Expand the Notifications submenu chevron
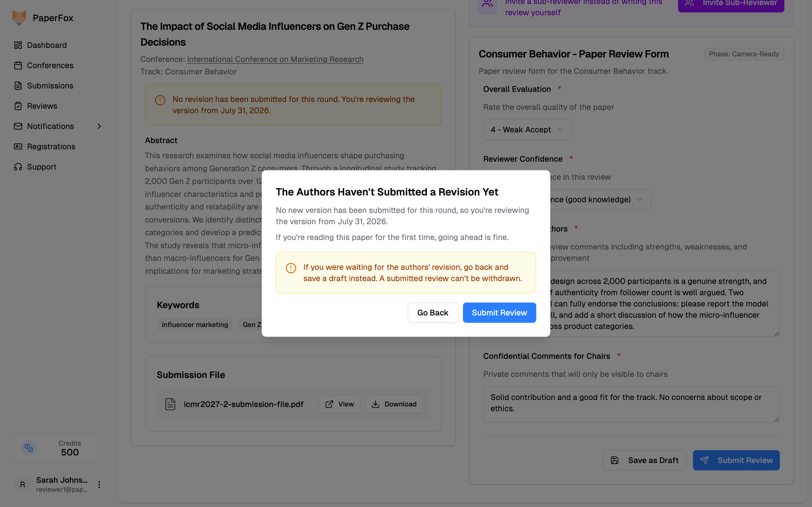This screenshot has width=812, height=507. tap(99, 126)
